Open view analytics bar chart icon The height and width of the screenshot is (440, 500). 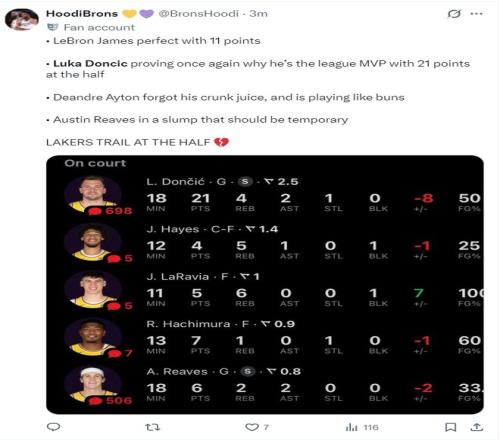coord(351,427)
